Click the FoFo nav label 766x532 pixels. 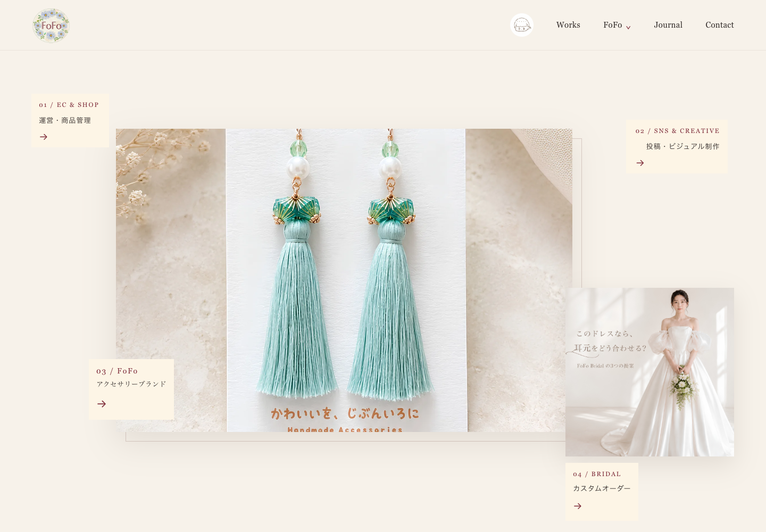613,25
